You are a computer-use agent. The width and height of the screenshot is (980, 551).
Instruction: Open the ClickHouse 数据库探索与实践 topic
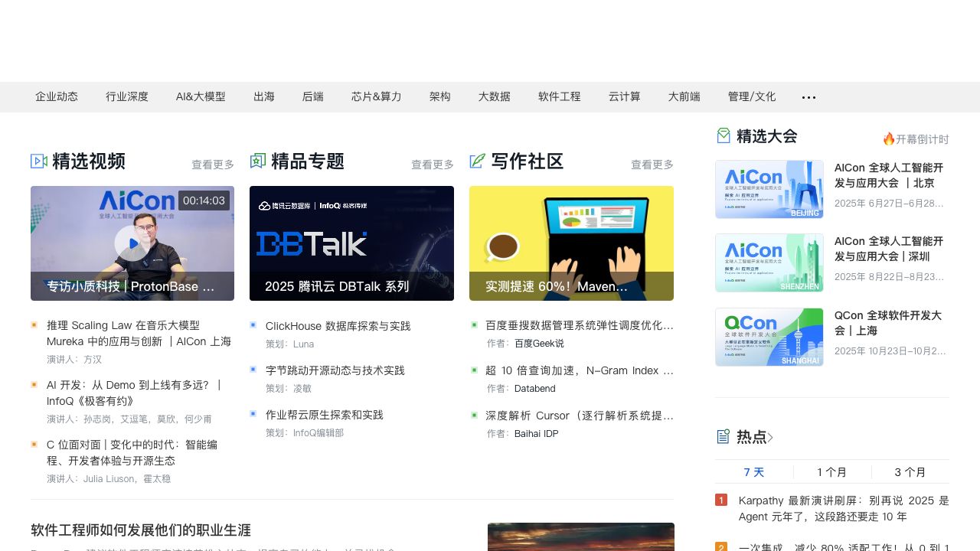(x=338, y=326)
